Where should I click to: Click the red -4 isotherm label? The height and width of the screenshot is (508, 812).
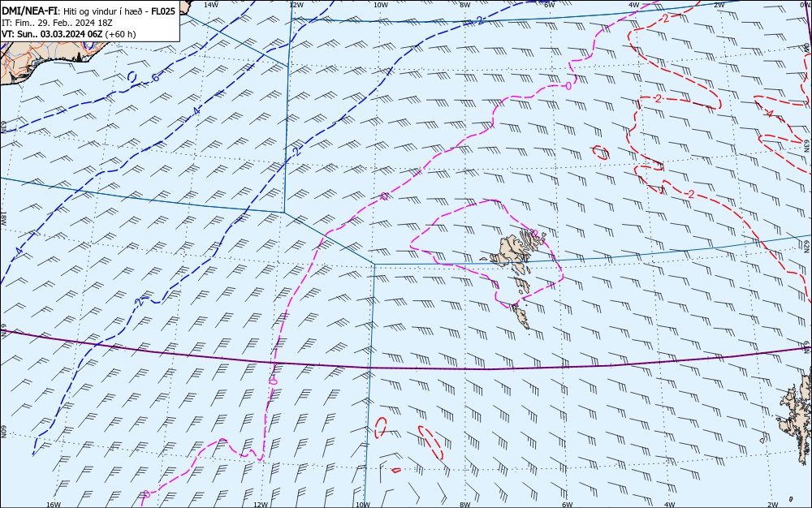[768, 114]
